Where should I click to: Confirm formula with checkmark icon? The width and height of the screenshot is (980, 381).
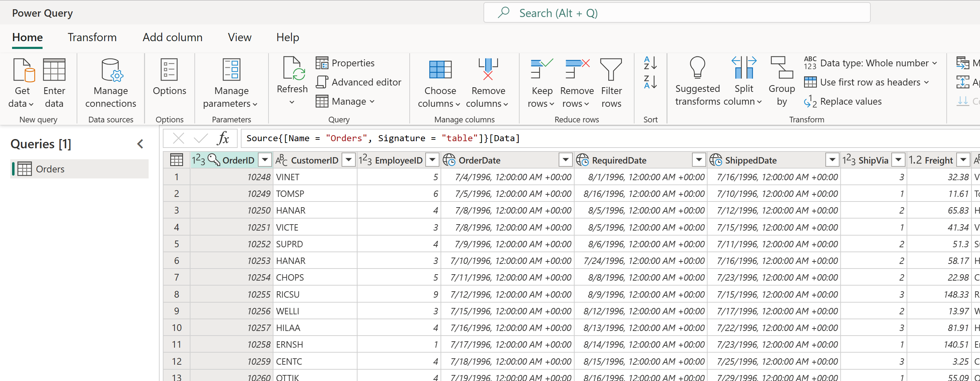pos(200,138)
